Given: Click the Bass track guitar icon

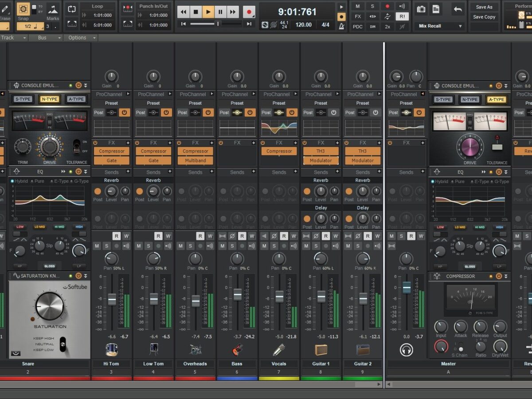Looking at the screenshot, I should click(237, 350).
